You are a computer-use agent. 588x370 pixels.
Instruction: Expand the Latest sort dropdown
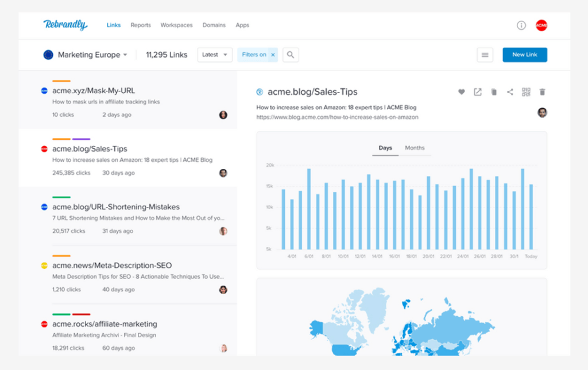coord(215,55)
